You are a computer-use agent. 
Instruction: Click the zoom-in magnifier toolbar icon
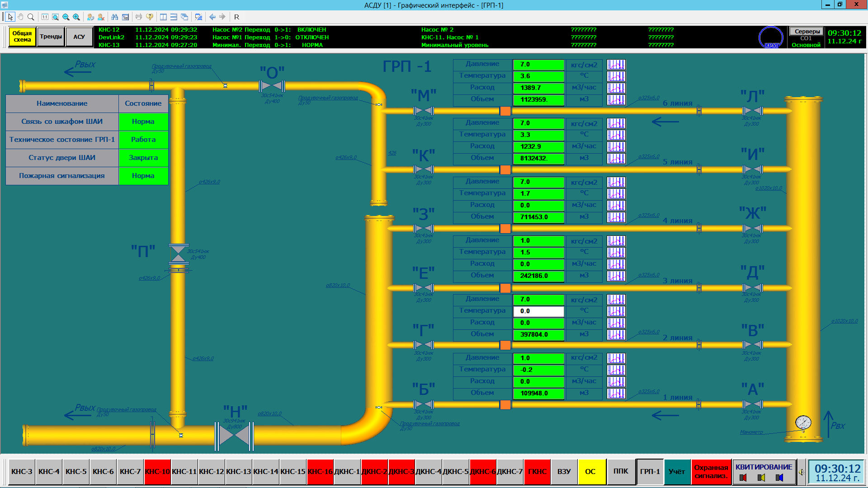(76, 17)
